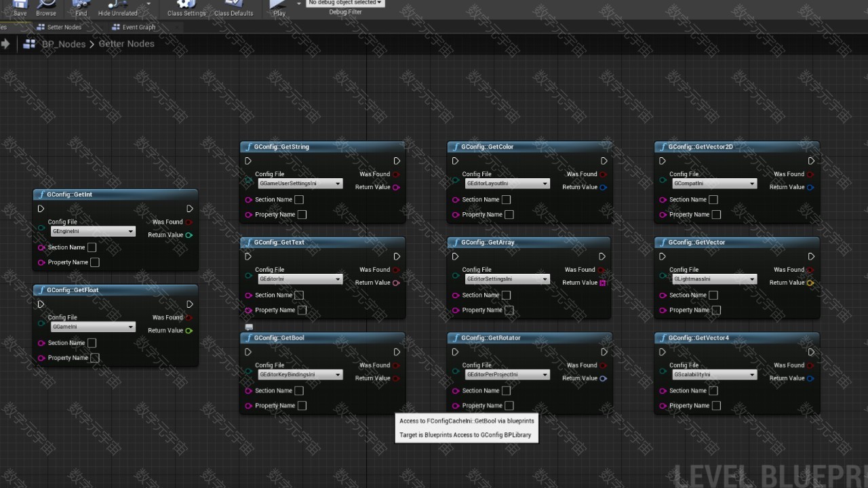868x488 pixels.
Task: Click GetVector Config File input pin
Action: pyautogui.click(x=663, y=276)
